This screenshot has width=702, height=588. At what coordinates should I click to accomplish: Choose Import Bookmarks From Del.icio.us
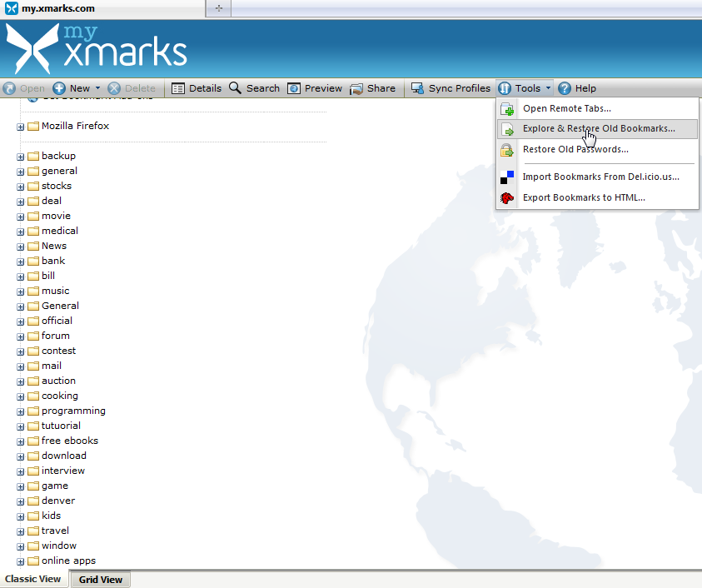point(597,177)
